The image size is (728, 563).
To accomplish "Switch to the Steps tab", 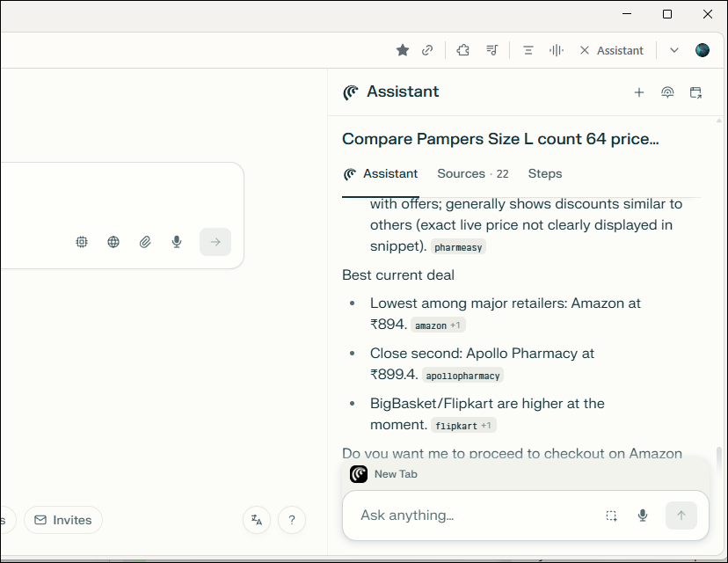I will tap(545, 173).
